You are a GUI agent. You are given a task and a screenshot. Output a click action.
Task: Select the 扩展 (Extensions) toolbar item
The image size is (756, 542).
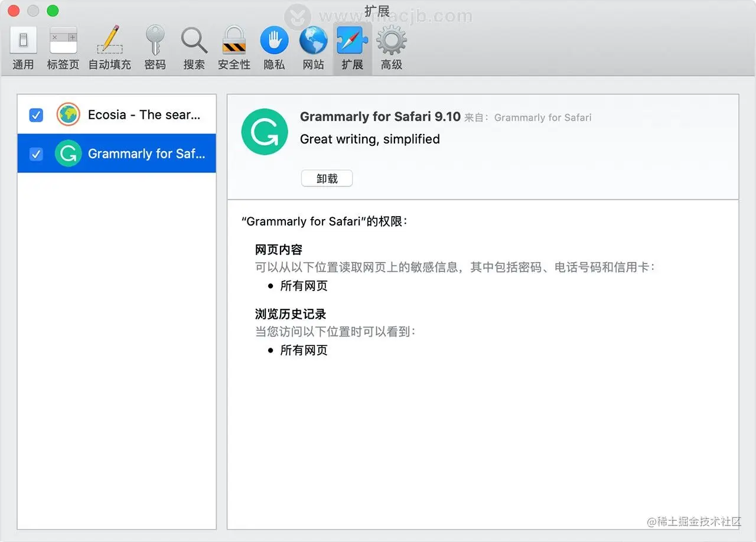coord(353,48)
